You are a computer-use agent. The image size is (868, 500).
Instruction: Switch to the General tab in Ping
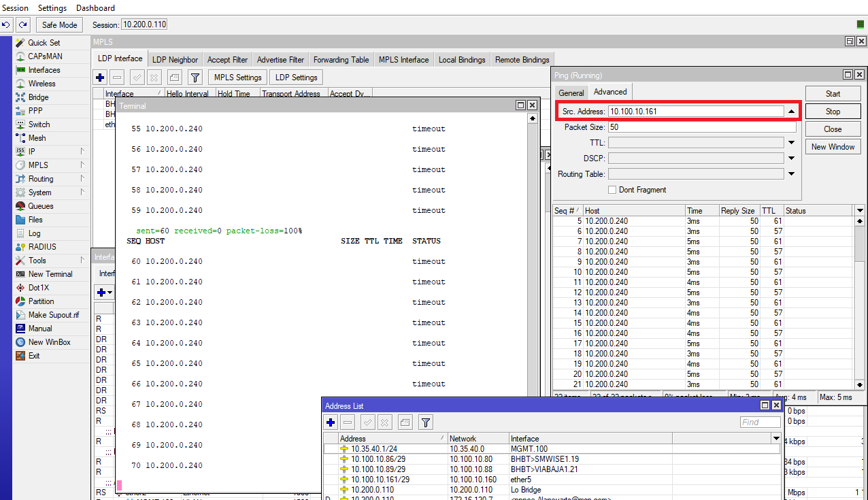click(x=571, y=93)
